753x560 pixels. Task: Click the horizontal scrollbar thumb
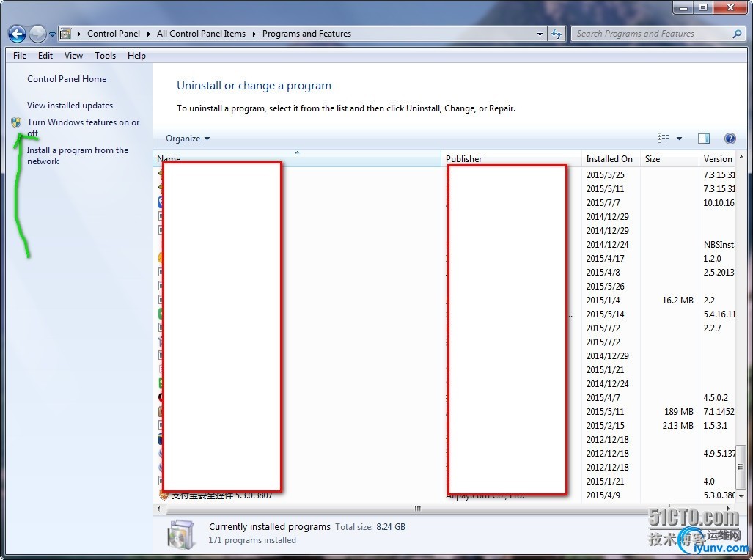pyautogui.click(x=417, y=509)
